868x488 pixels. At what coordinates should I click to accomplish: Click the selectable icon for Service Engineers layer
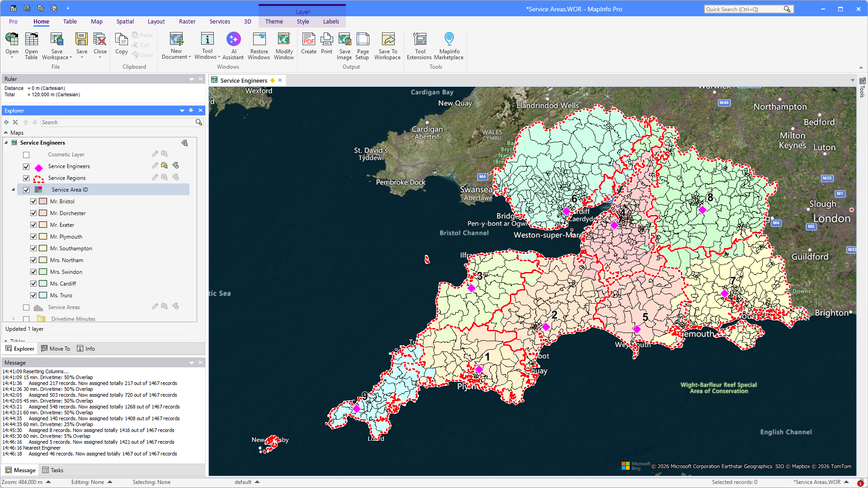164,166
